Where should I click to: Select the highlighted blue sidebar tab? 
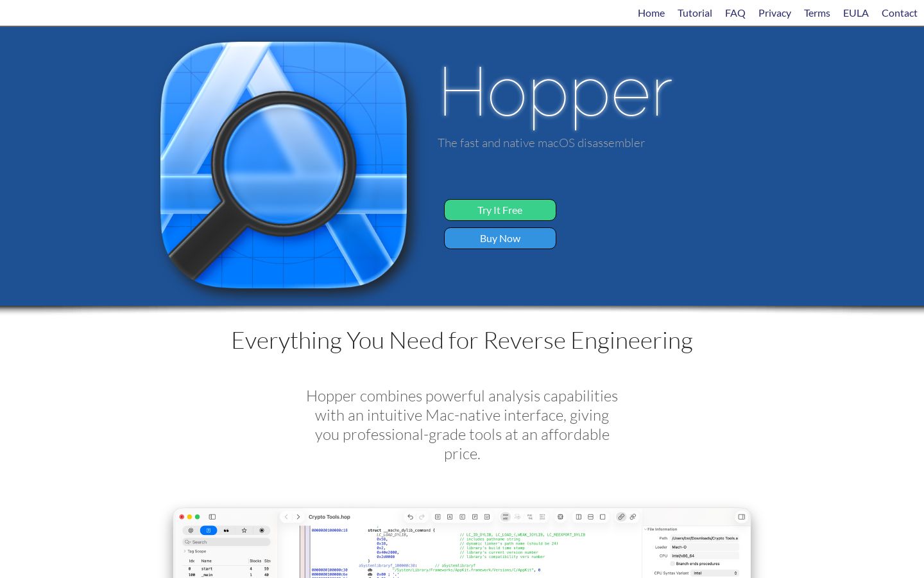[x=209, y=530]
